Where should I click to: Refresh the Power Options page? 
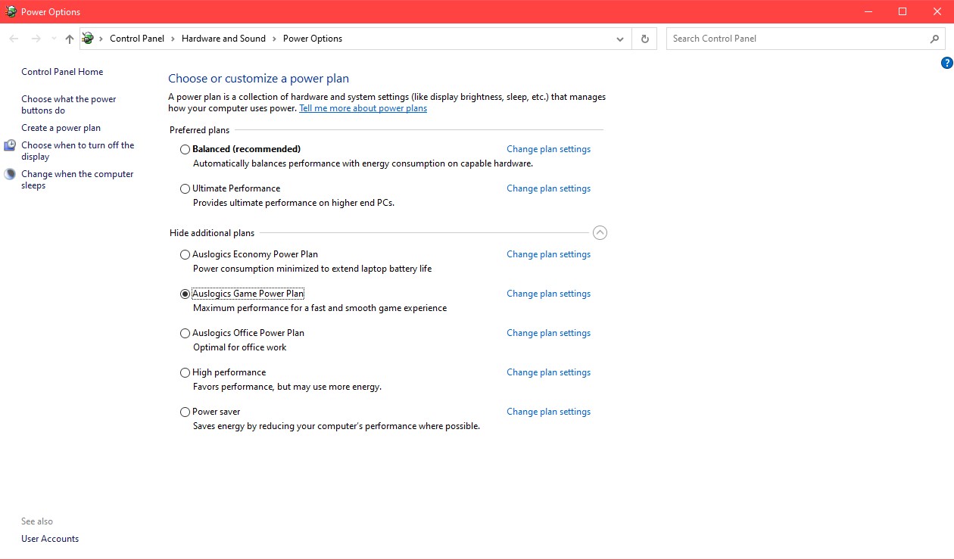644,39
